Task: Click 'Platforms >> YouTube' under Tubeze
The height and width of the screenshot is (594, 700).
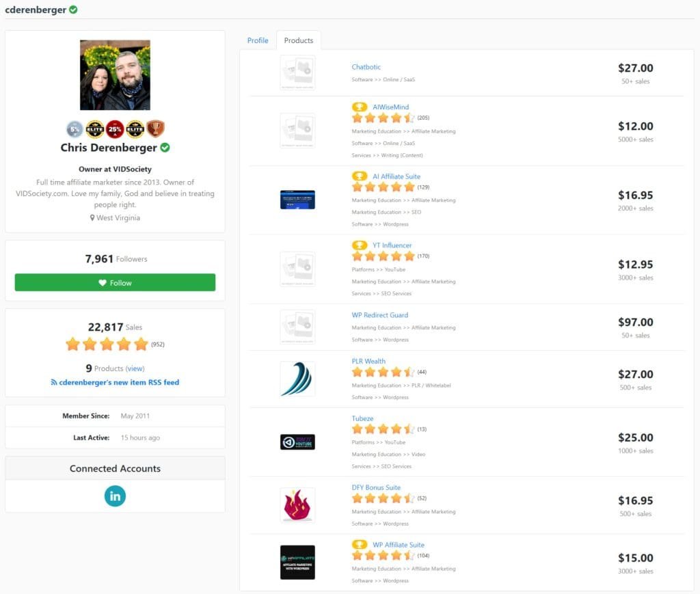Action: pos(379,442)
